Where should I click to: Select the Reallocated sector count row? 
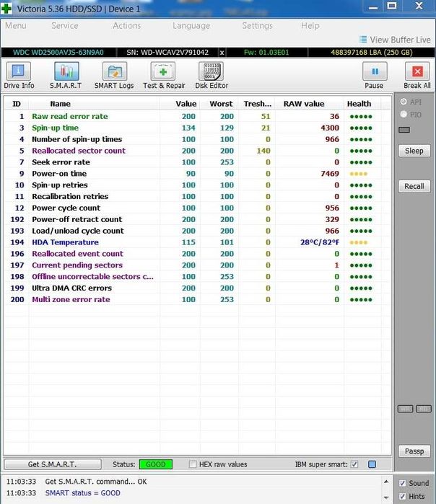tap(198, 151)
